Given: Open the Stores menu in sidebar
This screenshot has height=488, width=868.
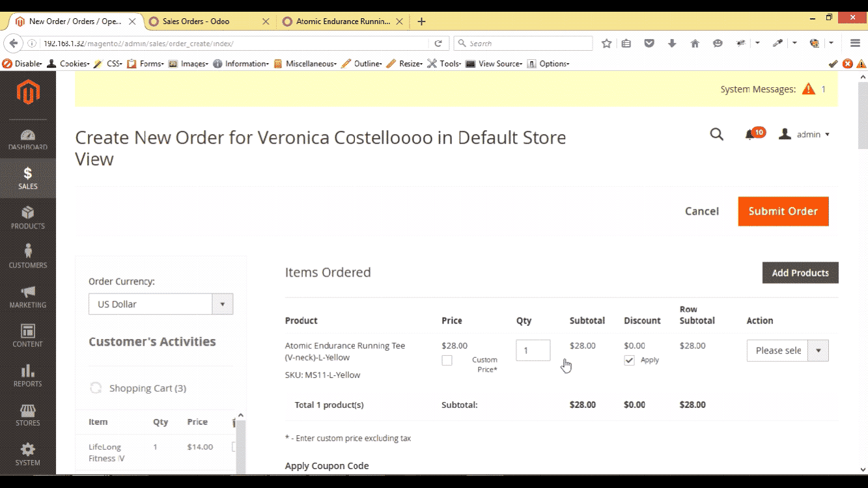Looking at the screenshot, I should coord(28,414).
